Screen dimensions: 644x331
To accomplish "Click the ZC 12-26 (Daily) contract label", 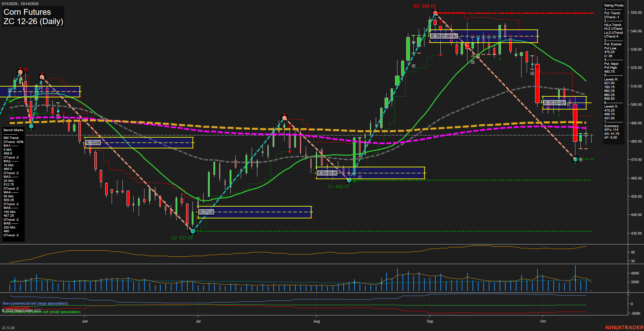I will click(33, 22).
